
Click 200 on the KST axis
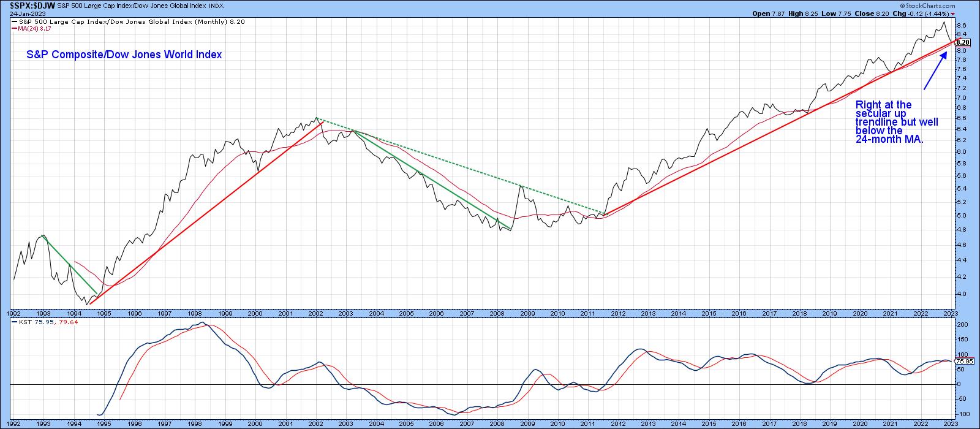[962, 324]
